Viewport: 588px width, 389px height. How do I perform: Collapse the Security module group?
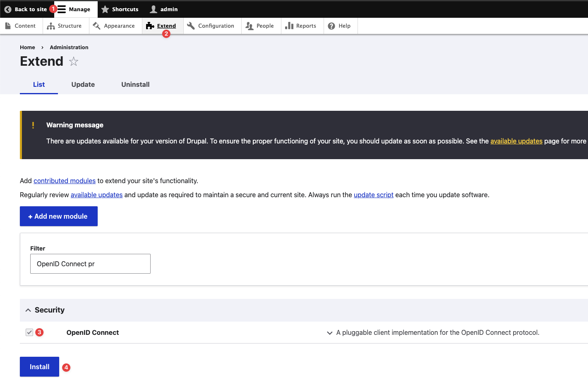28,310
